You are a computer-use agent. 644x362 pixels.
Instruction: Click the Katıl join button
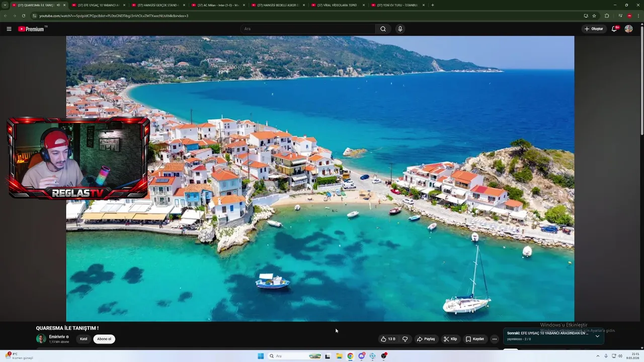point(84,339)
